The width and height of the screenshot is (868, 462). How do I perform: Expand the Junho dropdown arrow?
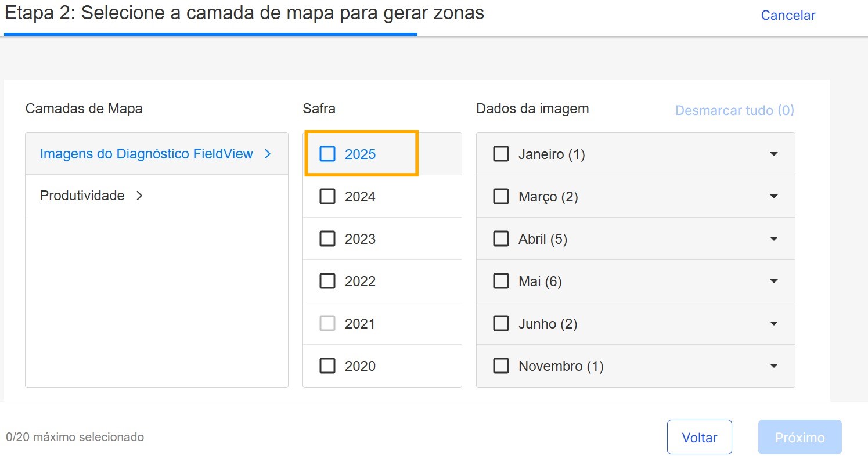click(x=773, y=324)
